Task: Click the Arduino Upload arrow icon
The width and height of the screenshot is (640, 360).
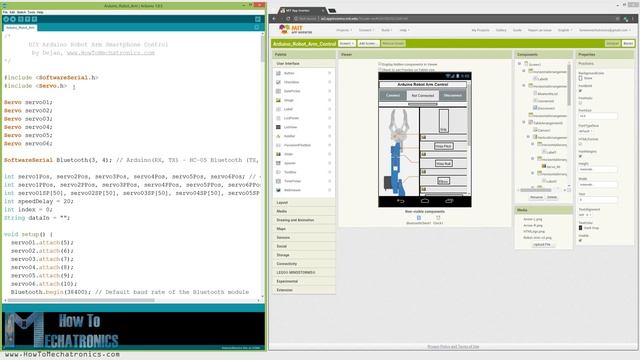Action: (13, 19)
